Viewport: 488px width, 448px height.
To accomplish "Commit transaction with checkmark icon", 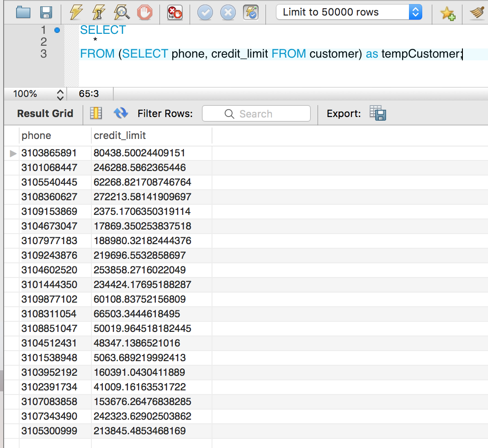I will pyautogui.click(x=205, y=13).
